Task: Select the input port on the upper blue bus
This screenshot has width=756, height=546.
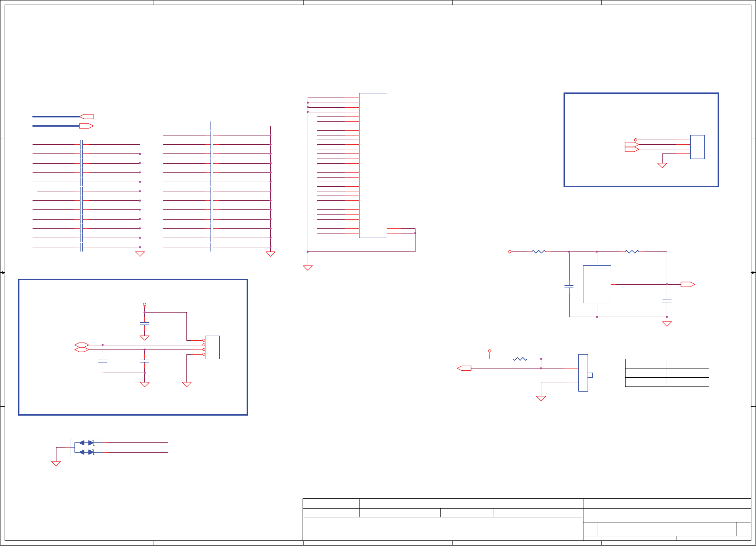Action: [x=87, y=117]
